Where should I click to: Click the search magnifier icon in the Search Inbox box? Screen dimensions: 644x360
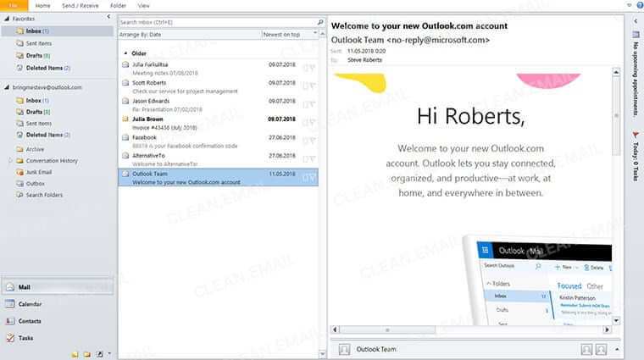click(x=320, y=22)
